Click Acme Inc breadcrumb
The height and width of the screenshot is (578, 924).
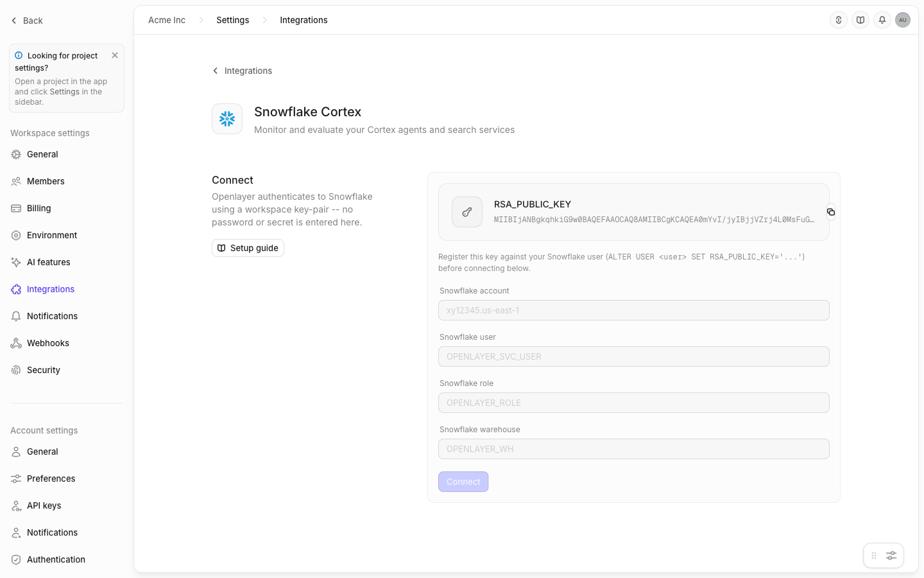coord(167,20)
